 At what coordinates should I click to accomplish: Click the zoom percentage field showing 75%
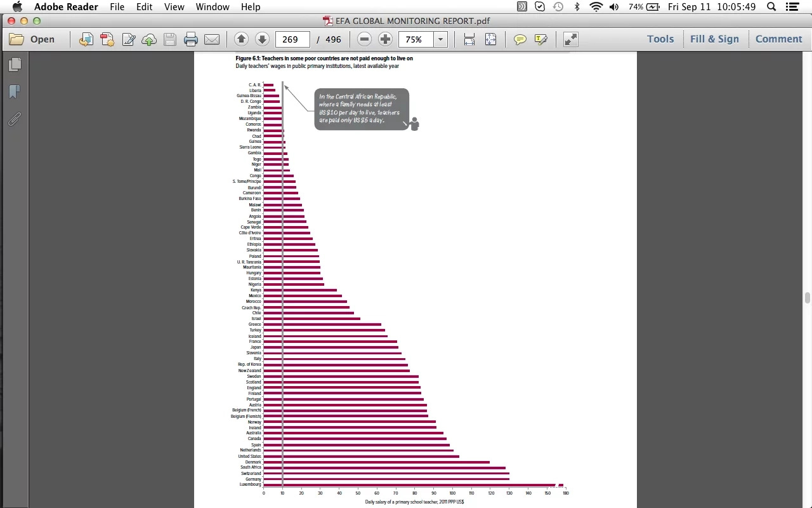point(416,39)
